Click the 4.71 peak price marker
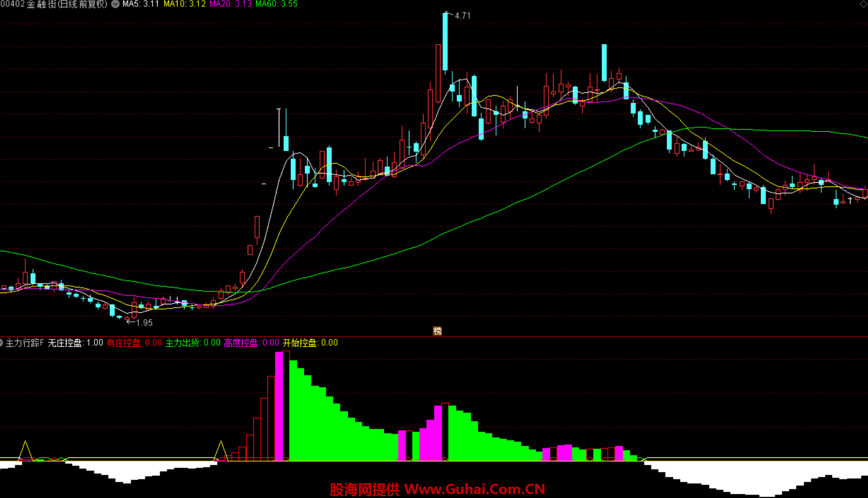 pos(462,16)
